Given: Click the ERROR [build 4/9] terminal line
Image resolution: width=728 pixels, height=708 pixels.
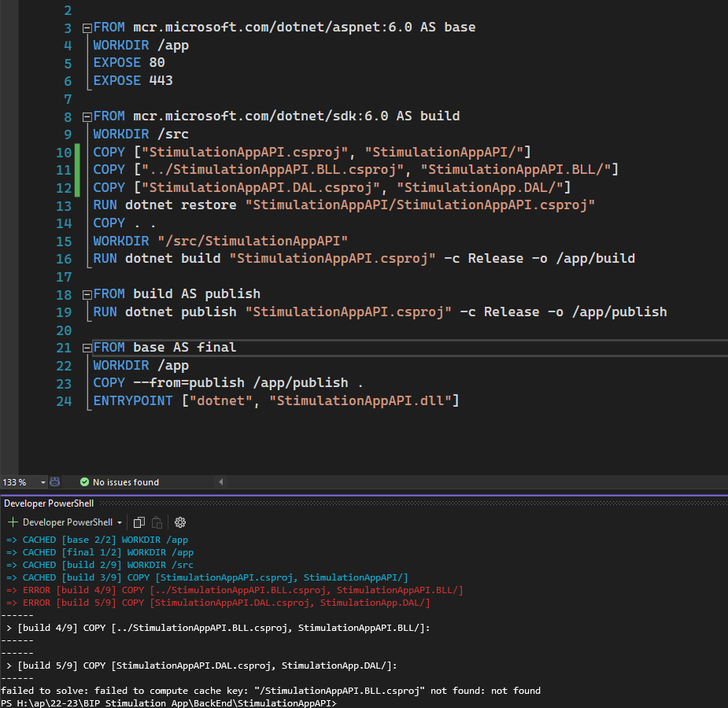Looking at the screenshot, I should (x=235, y=590).
